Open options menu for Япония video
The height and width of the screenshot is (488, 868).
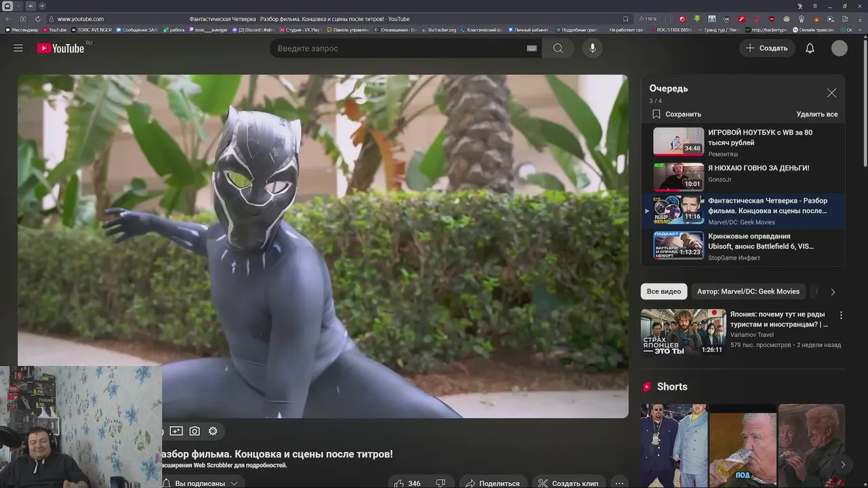point(841,315)
